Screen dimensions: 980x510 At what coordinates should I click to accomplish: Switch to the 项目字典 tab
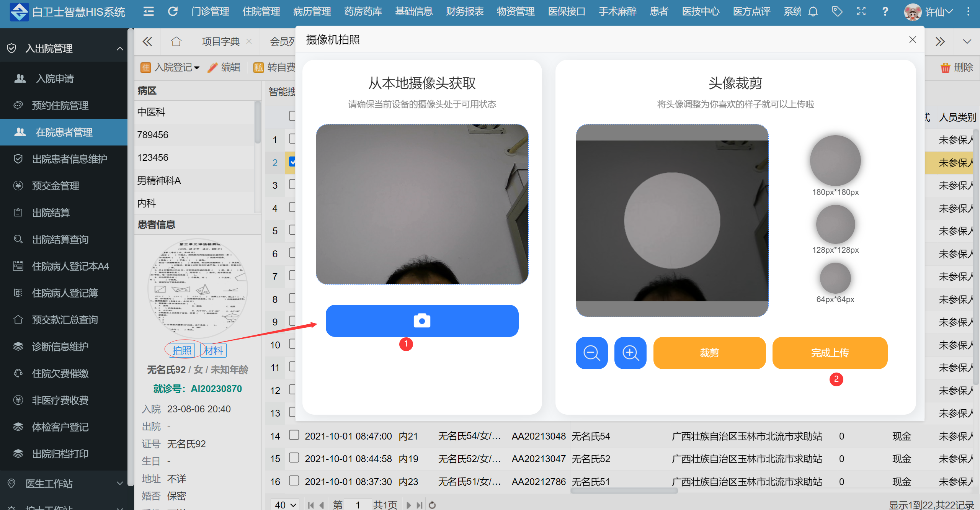click(221, 41)
